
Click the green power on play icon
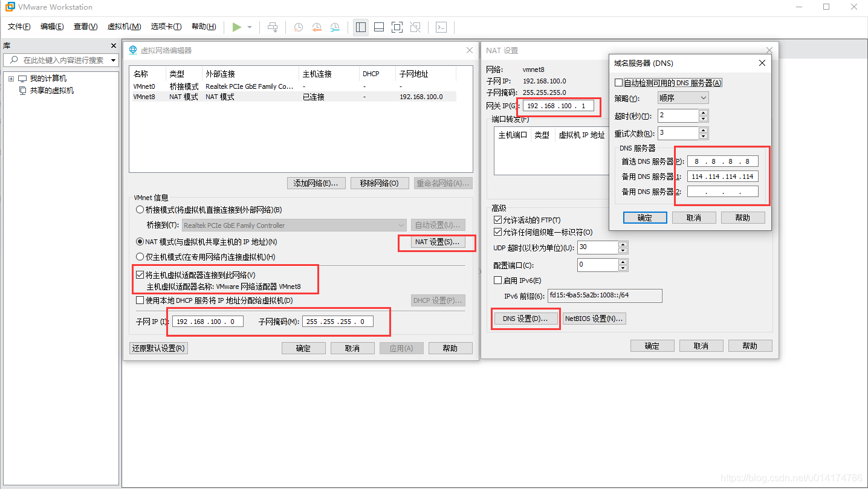click(237, 27)
